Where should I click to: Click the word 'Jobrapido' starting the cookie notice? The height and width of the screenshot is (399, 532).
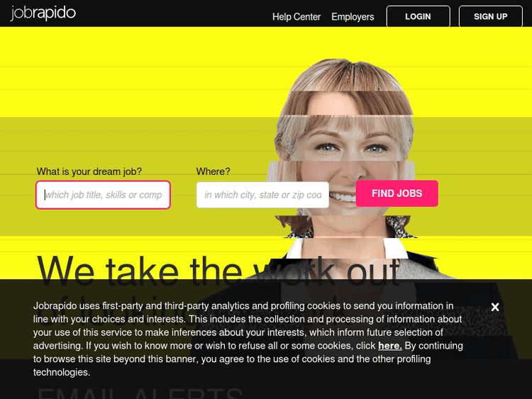tap(55, 305)
